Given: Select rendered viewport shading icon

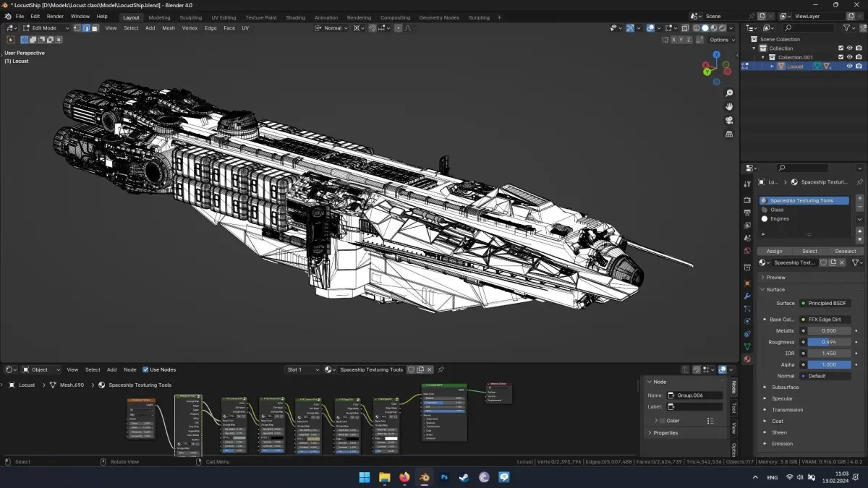Looking at the screenshot, I should tap(723, 28).
